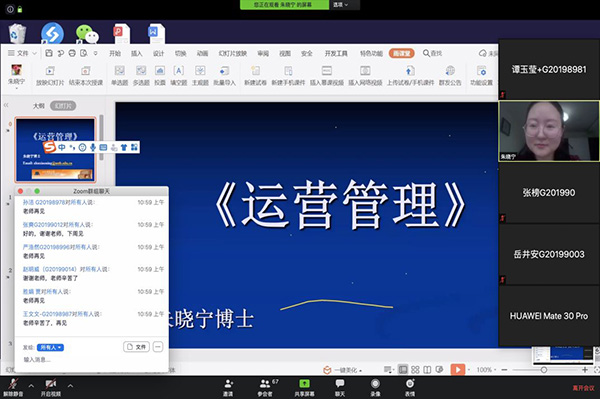Open reactions emoji icon
Image resolution: width=600 pixels, height=399 pixels.
click(410, 387)
